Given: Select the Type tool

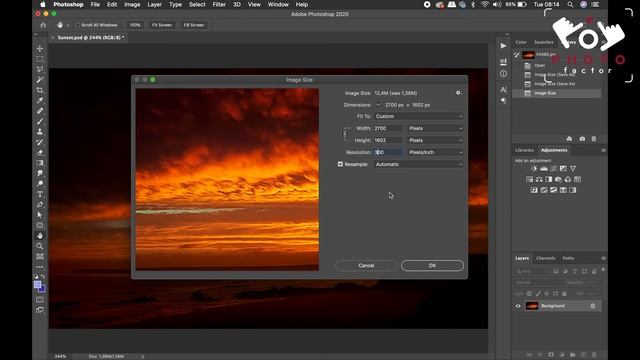Looking at the screenshot, I should tap(40, 194).
